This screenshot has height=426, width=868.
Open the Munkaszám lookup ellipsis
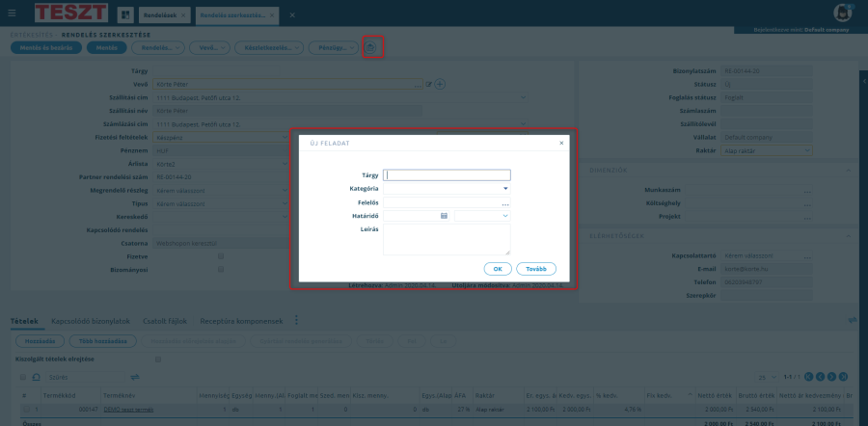807,190
